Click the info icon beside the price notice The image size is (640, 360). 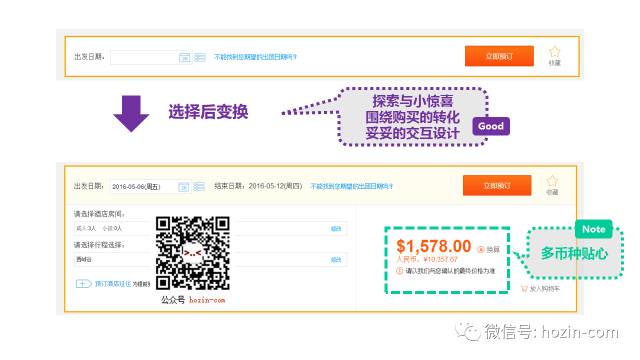click(400, 271)
